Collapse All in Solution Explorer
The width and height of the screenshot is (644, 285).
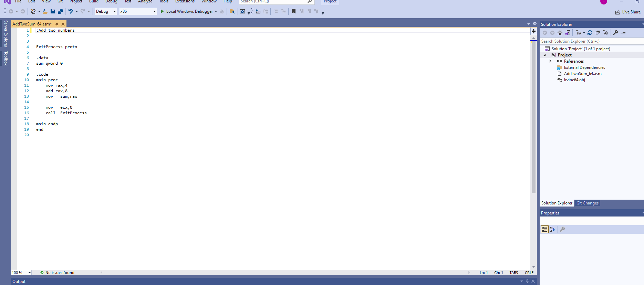598,33
